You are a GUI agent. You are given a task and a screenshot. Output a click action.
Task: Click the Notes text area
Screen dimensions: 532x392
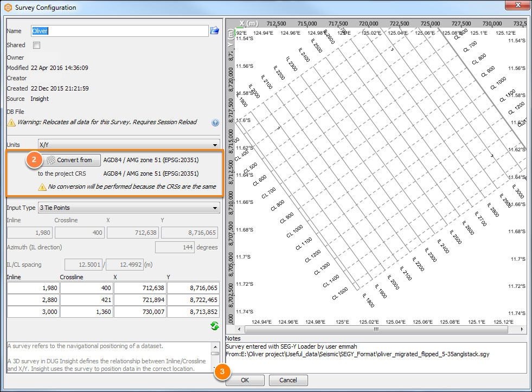(x=376, y=358)
